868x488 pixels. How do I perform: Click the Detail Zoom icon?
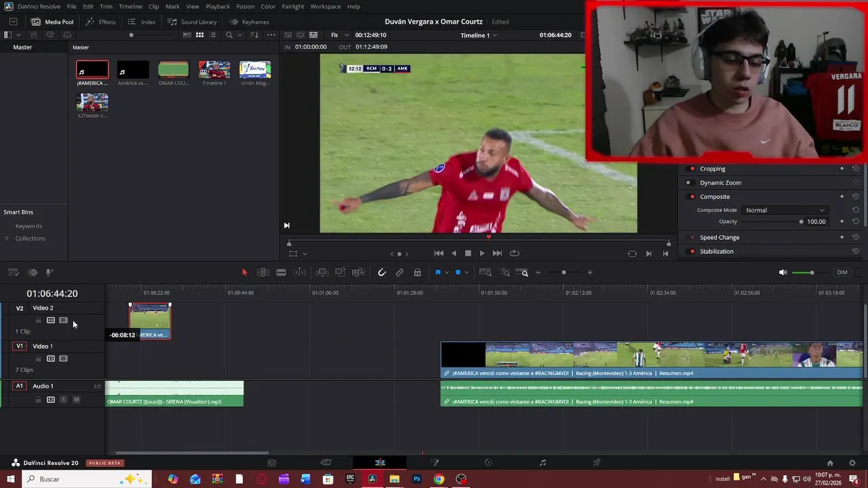coord(505,272)
